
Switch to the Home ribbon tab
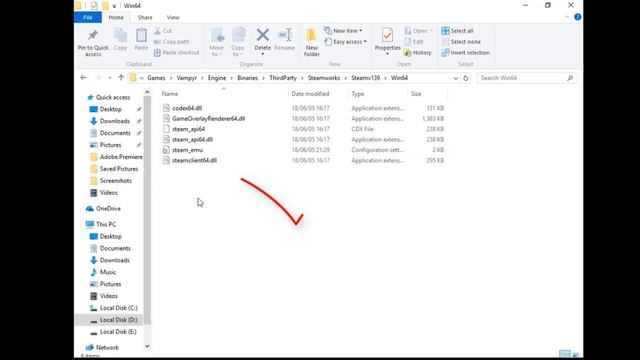(116, 18)
